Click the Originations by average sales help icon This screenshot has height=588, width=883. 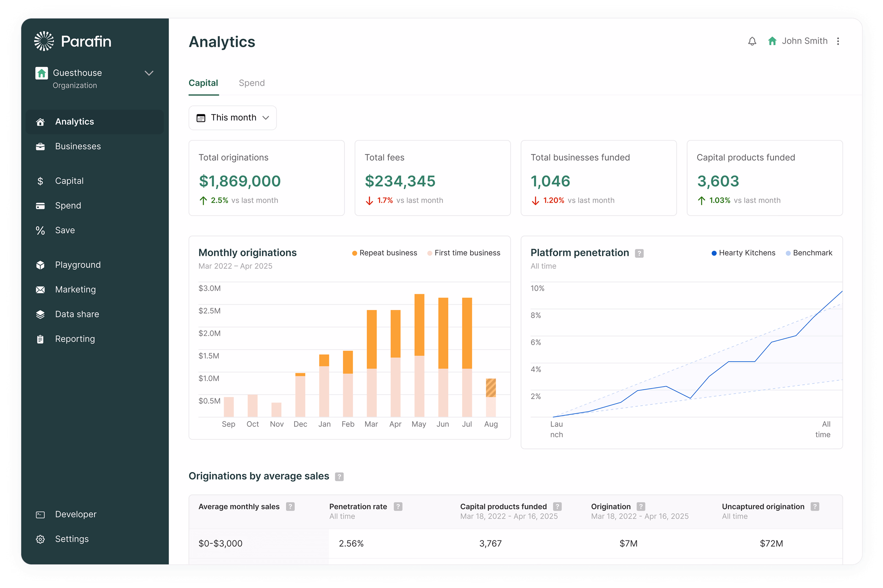coord(339,476)
